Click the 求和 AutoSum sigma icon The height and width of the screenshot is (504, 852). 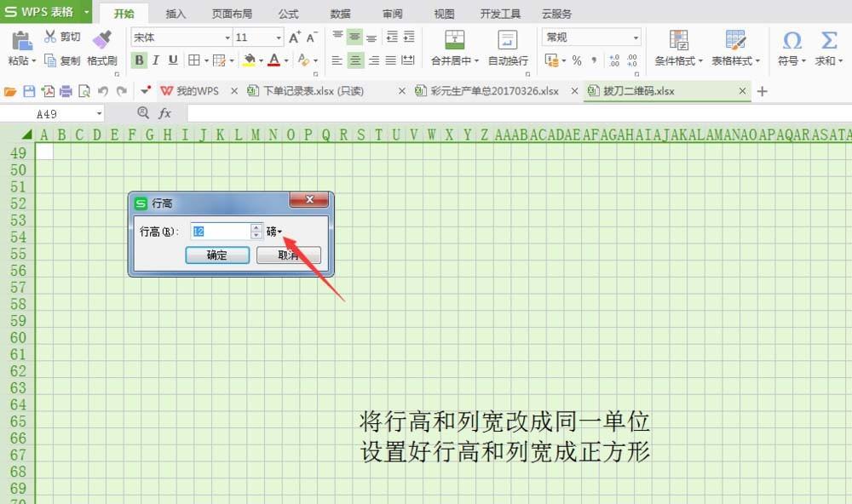click(828, 39)
